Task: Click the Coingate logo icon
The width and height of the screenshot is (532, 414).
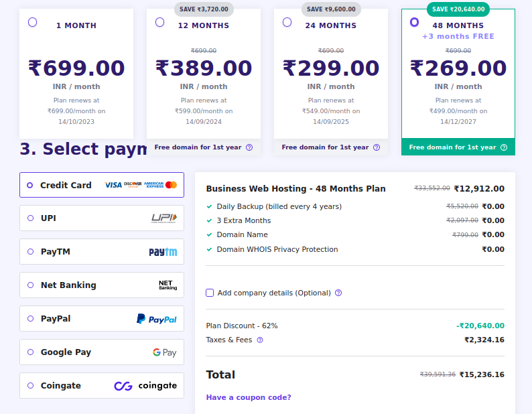Action: coord(145,386)
